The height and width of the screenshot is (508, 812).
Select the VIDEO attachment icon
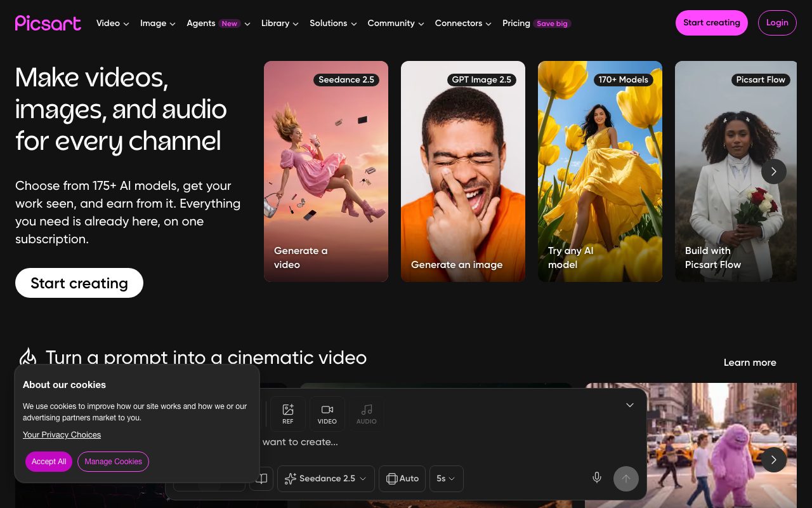tap(327, 413)
